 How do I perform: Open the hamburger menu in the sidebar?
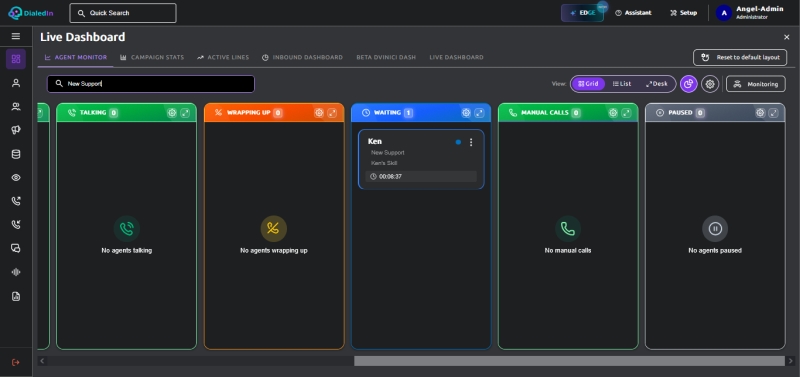(x=16, y=36)
